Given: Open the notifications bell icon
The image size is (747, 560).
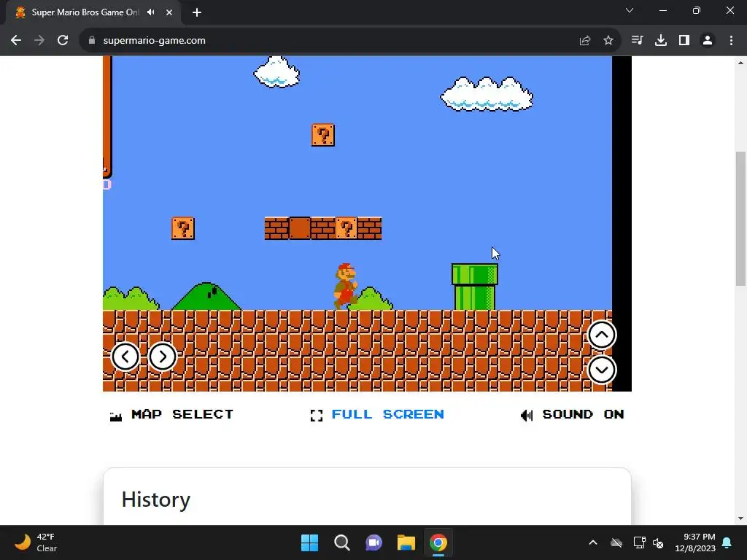Looking at the screenshot, I should pos(727,542).
